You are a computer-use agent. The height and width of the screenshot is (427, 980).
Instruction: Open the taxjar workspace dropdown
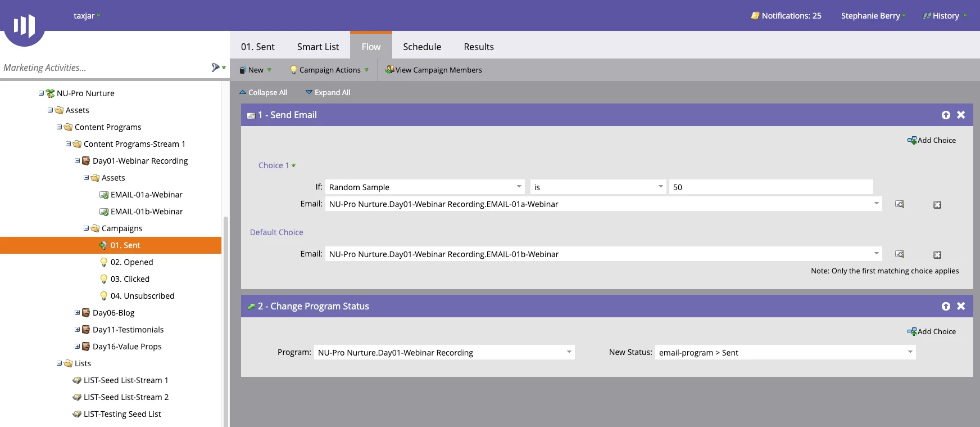click(87, 16)
